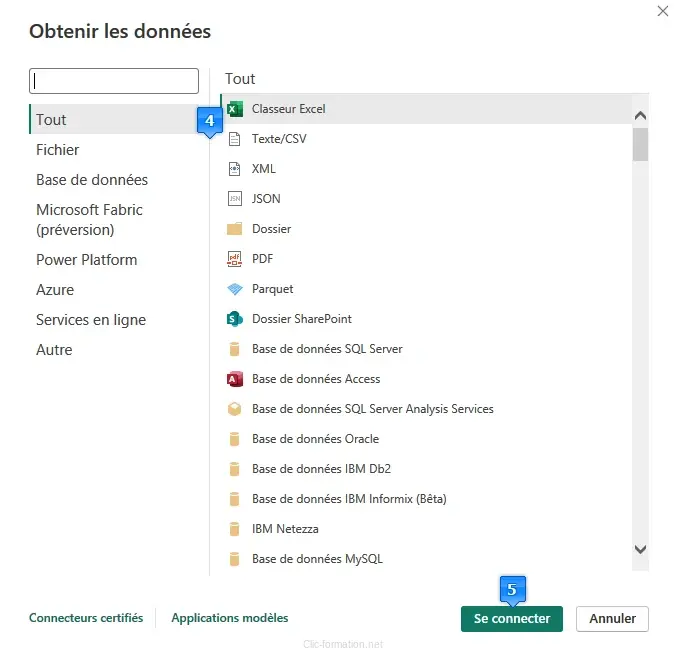
Task: Click the Texte/CSV file icon
Action: tap(235, 139)
